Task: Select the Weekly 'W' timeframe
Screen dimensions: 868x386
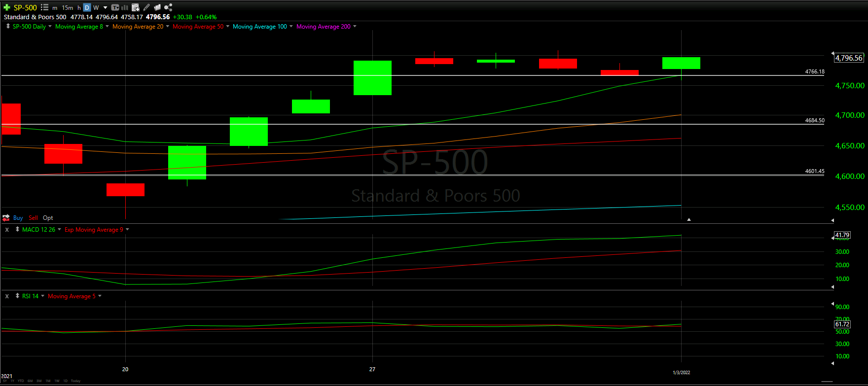Action: coord(96,8)
